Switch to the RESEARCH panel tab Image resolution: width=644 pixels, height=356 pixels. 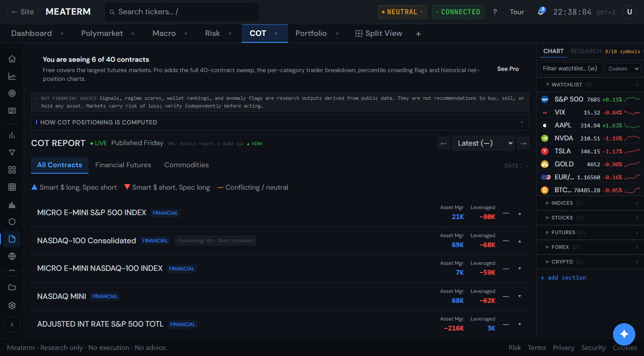586,51
